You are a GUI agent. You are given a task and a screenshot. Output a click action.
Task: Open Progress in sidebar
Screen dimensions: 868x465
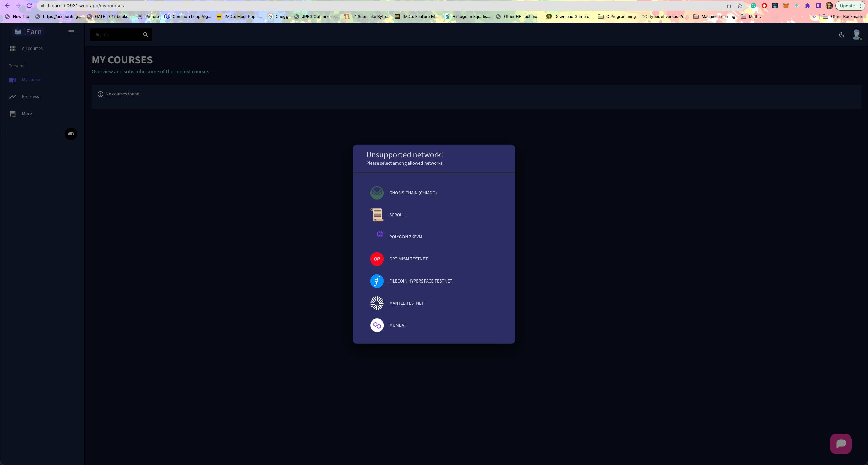click(30, 97)
